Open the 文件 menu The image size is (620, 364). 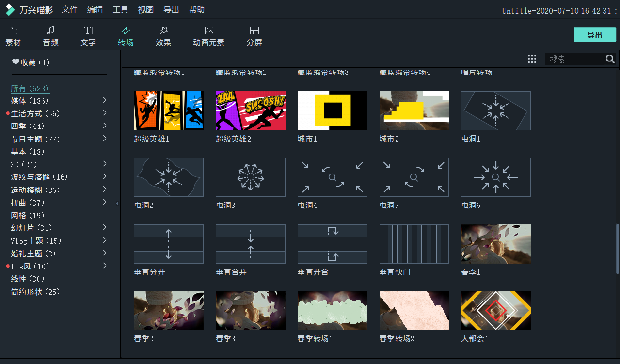(70, 10)
